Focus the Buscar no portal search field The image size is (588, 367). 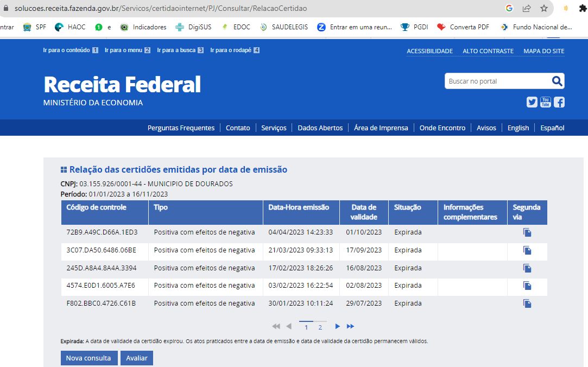pyautogui.click(x=498, y=81)
